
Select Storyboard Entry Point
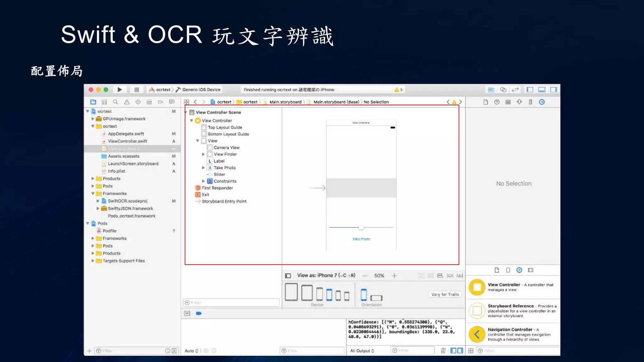(224, 201)
